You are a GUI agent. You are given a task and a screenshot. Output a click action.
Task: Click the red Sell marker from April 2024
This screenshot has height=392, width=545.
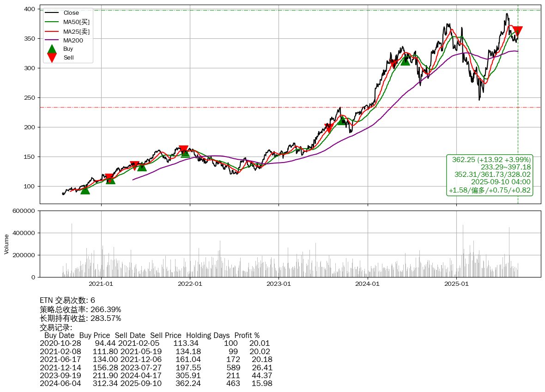[394, 64]
